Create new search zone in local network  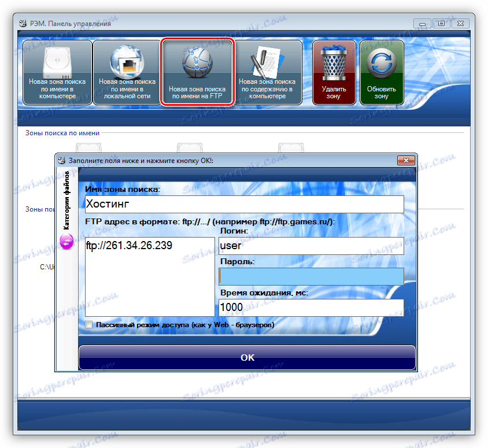point(127,72)
